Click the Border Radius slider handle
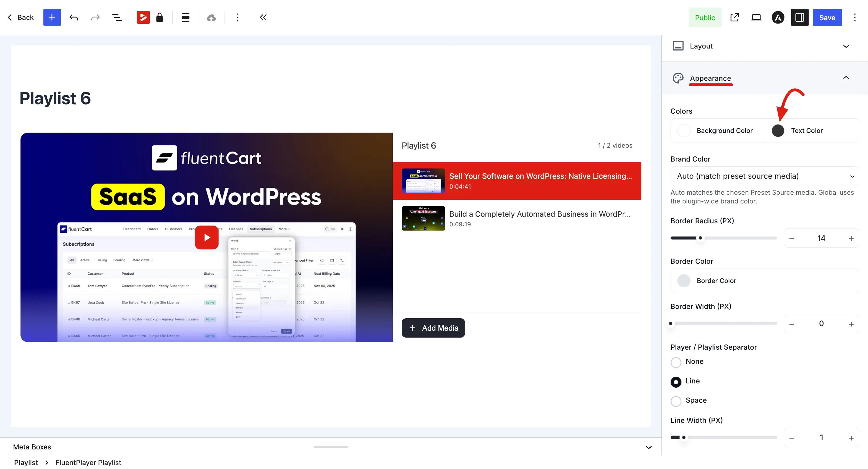The width and height of the screenshot is (868, 469). pyautogui.click(x=700, y=238)
